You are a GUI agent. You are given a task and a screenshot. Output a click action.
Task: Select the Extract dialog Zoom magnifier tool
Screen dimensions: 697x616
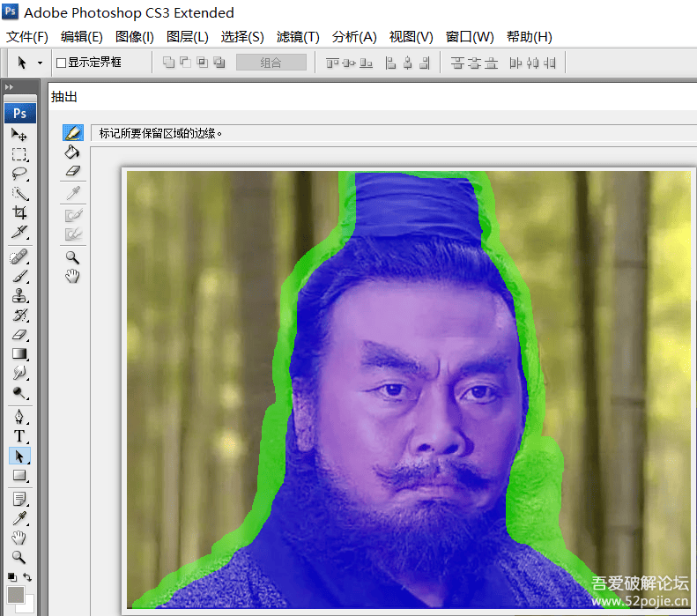(72, 257)
